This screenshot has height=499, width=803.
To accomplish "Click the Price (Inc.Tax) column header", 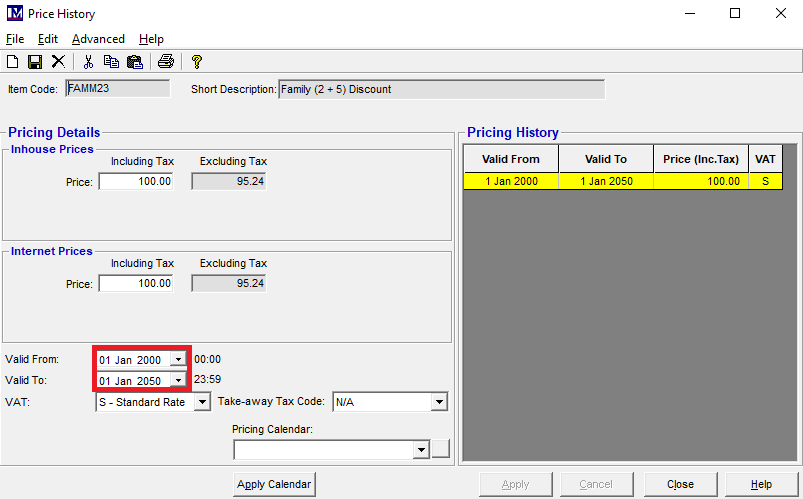I will (x=701, y=159).
